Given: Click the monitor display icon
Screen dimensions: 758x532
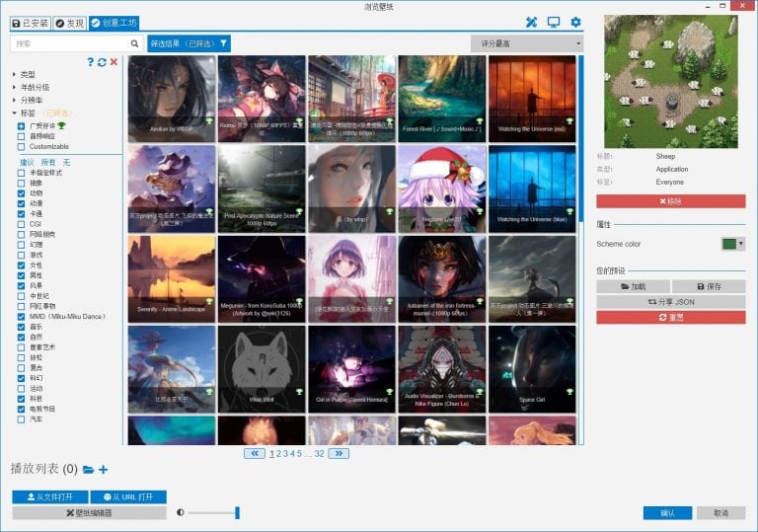Looking at the screenshot, I should 554,23.
